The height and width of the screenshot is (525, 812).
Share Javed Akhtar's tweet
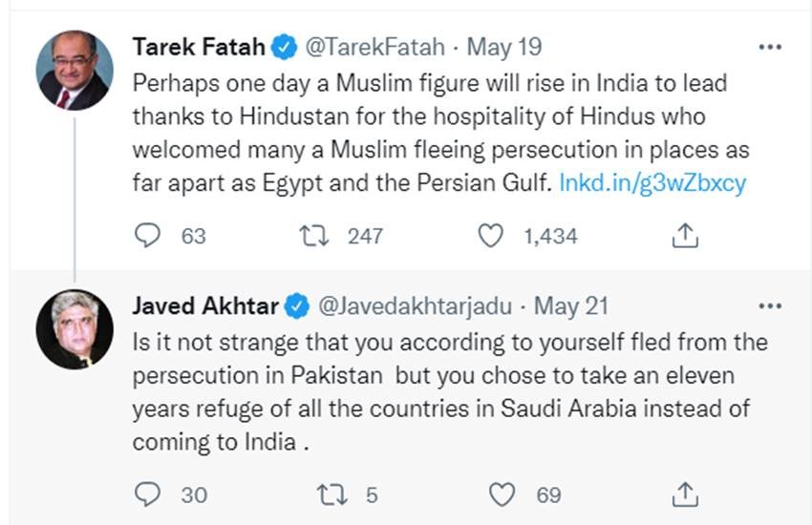pos(685,494)
